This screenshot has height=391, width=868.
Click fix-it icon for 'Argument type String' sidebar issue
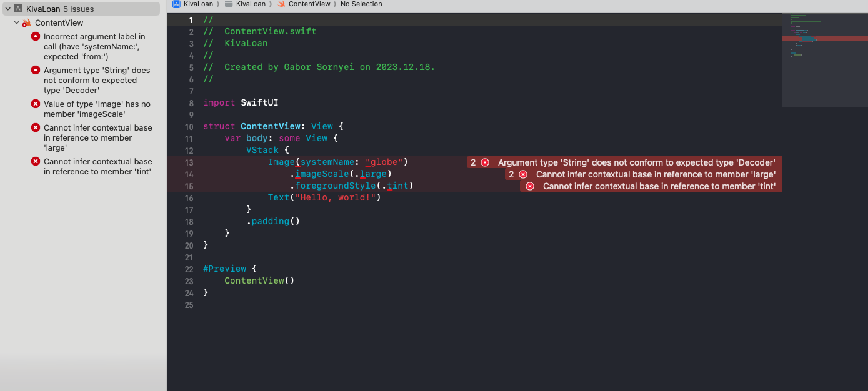[36, 71]
